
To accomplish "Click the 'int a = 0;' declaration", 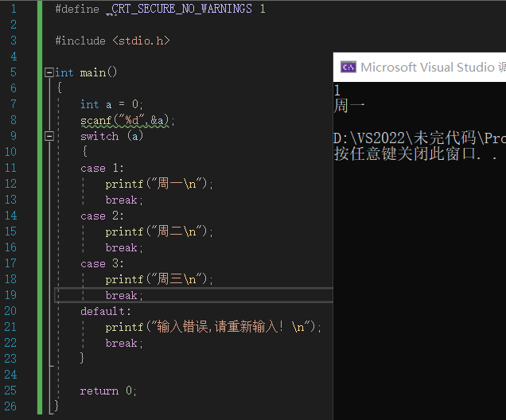I will [x=111, y=104].
